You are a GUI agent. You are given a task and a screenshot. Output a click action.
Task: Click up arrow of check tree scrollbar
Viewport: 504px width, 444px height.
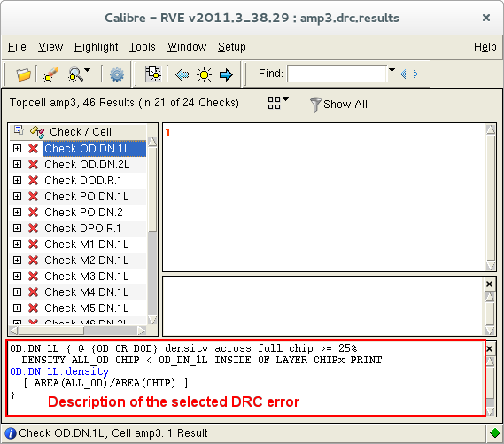(152, 142)
